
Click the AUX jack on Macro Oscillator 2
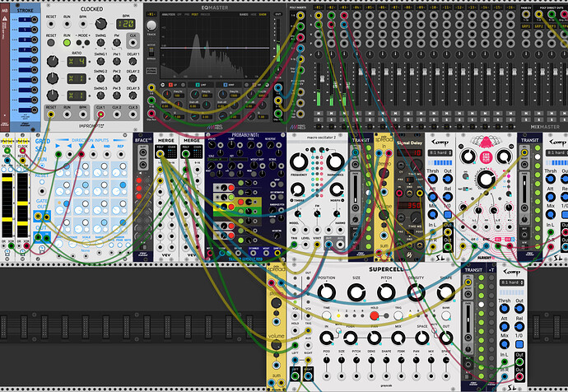coord(340,245)
